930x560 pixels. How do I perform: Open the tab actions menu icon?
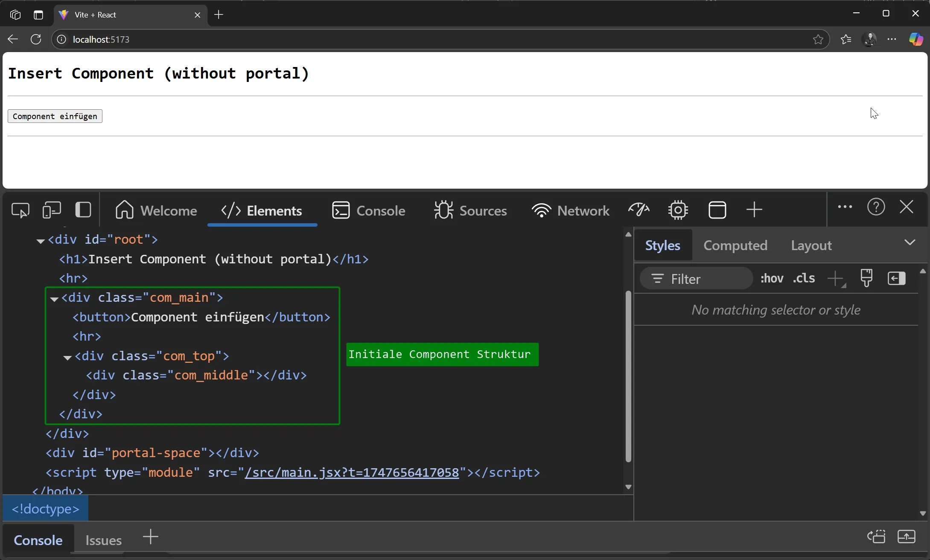click(38, 15)
